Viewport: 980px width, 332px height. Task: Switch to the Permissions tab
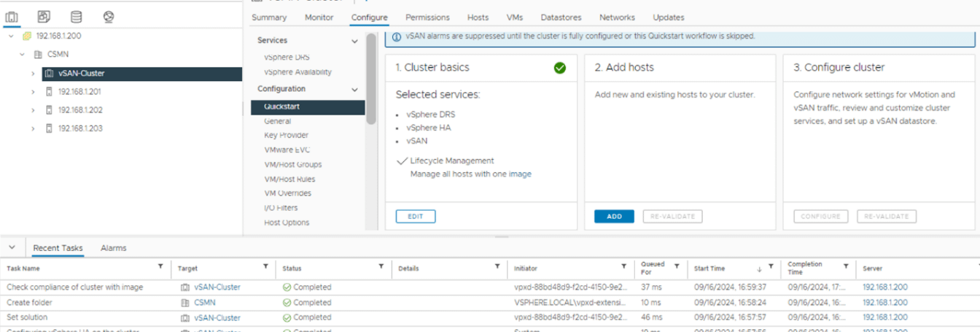[427, 18]
